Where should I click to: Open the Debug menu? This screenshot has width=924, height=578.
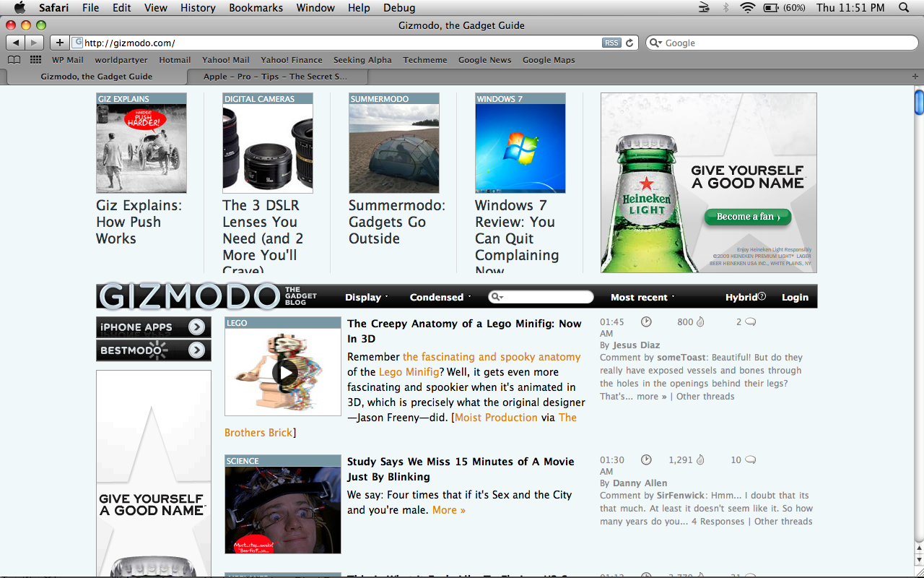(399, 8)
